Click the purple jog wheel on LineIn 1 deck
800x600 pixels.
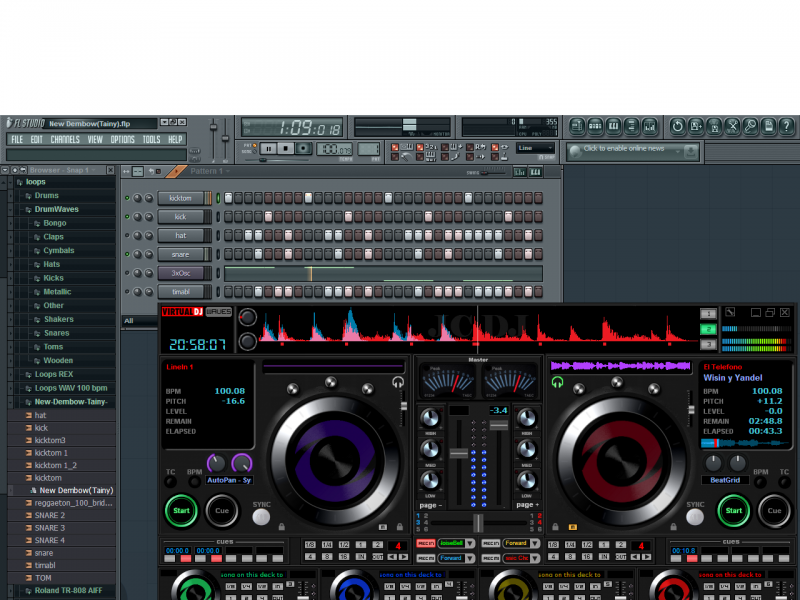pyautogui.click(x=334, y=462)
